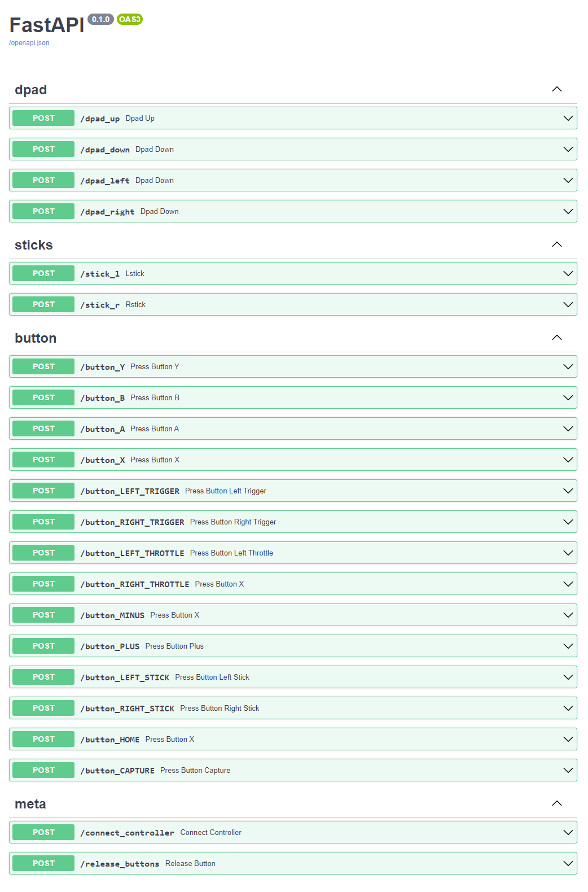Expand the /dpad_left endpoint arrow
Image resolution: width=588 pixels, height=892 pixels.
coord(568,180)
